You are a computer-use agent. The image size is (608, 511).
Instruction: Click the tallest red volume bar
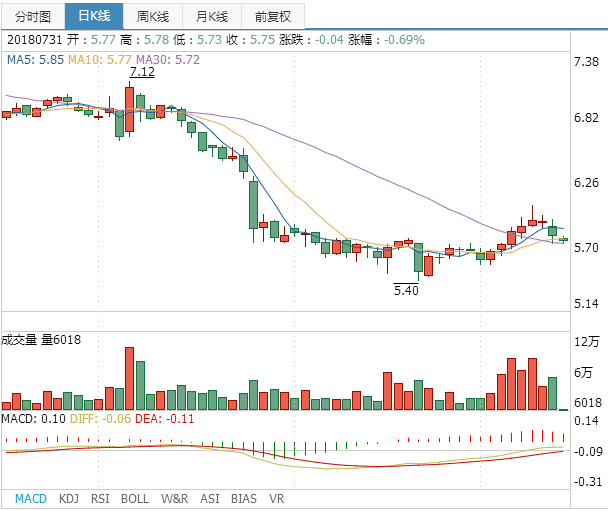click(x=130, y=378)
